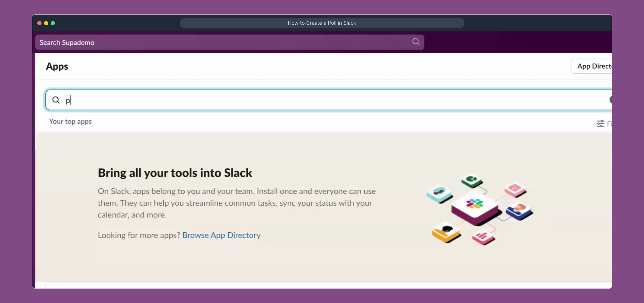Follow the Browse App Directory link
The width and height of the screenshot is (644, 303).
(x=221, y=235)
